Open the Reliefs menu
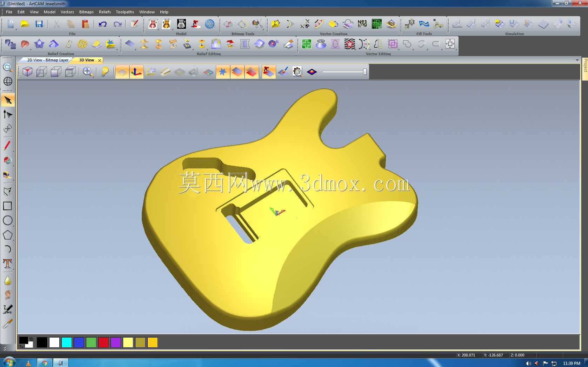The height and width of the screenshot is (367, 588). coord(105,12)
